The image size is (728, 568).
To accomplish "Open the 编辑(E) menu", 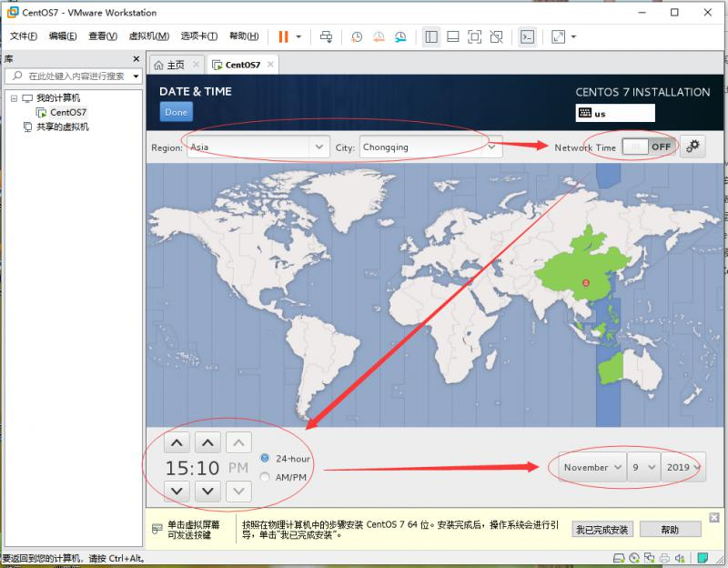I will 63,35.
